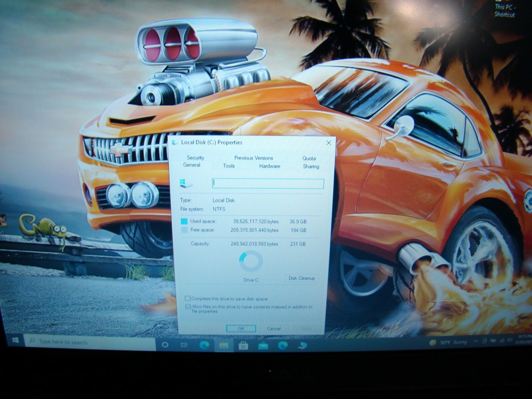532x399 pixels.
Task: Click the '248,942,018,560 bytes' value
Action: 254,244
